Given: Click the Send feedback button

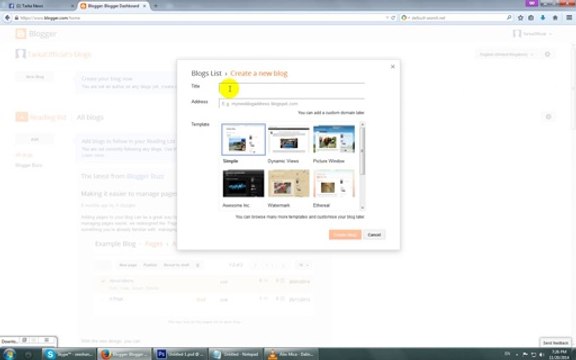Looking at the screenshot, I should click(x=555, y=343).
